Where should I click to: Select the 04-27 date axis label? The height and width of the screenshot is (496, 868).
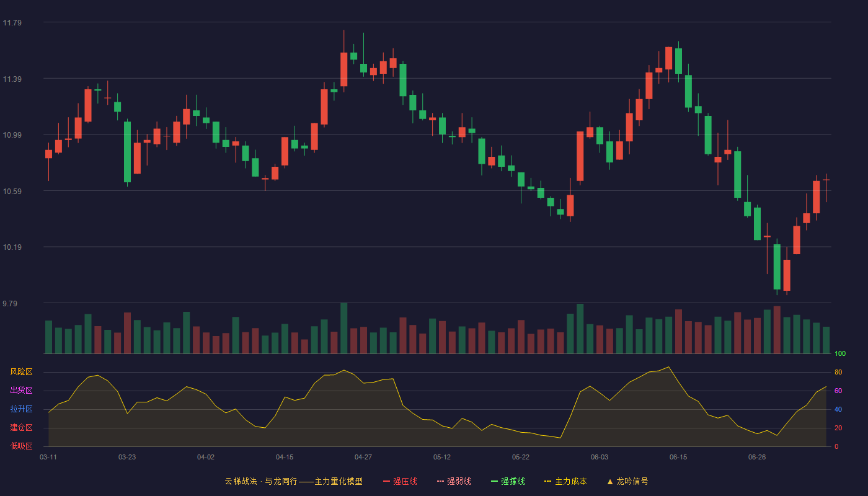[x=363, y=457]
